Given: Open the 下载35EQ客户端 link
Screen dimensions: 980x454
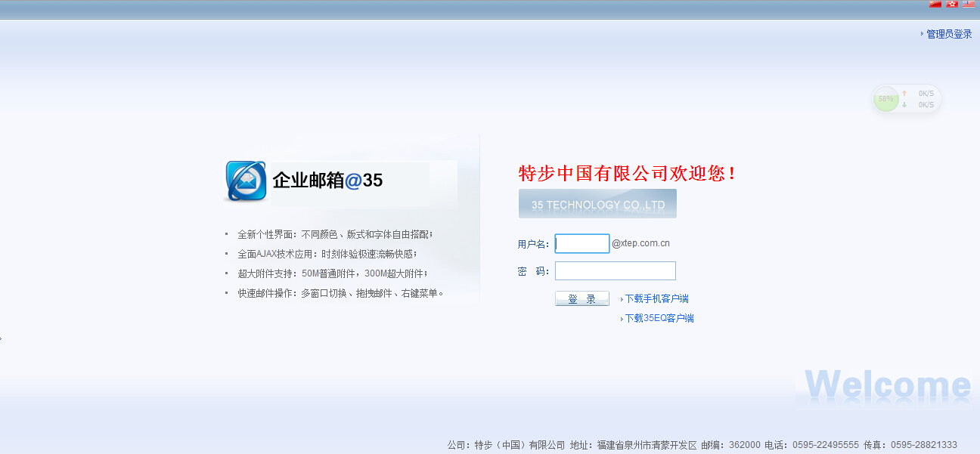Looking at the screenshot, I should [659, 319].
